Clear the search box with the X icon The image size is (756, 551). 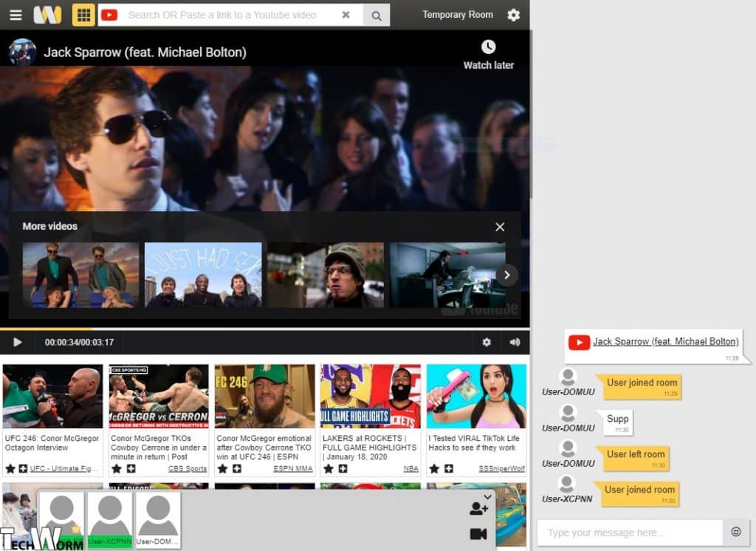(x=346, y=15)
